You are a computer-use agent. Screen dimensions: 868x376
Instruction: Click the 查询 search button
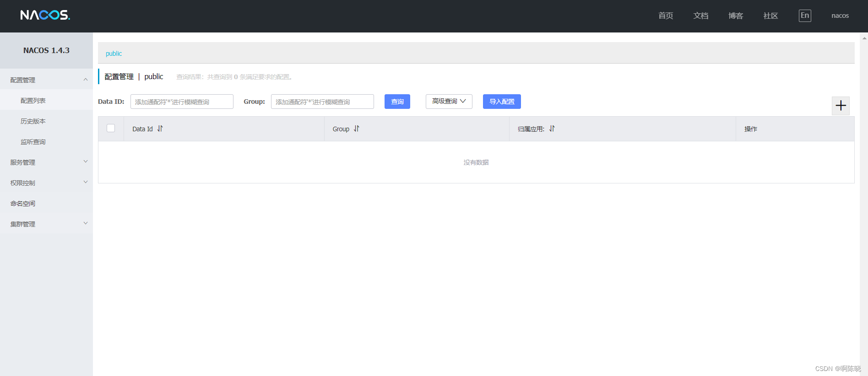pos(397,102)
